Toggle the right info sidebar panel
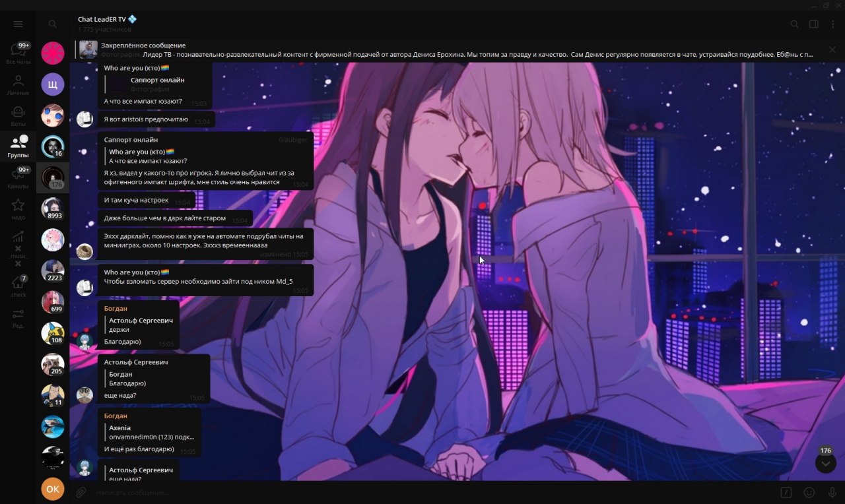Image resolution: width=845 pixels, height=504 pixels. [x=814, y=24]
